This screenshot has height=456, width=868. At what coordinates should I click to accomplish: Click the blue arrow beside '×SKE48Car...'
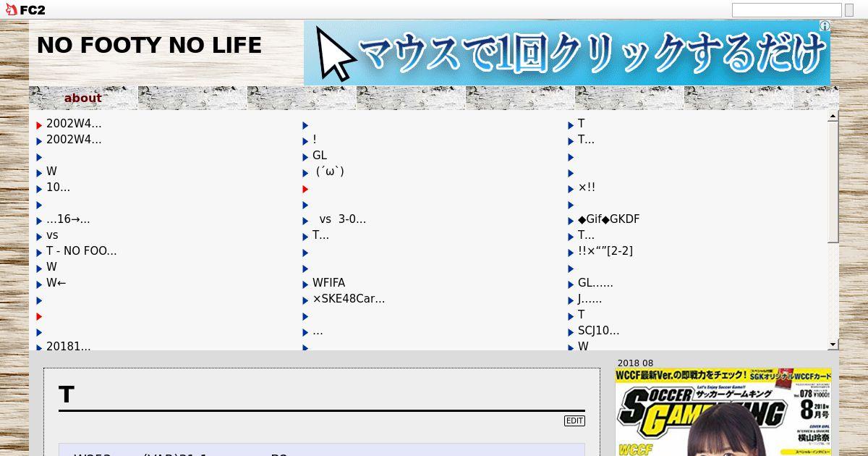(305, 300)
